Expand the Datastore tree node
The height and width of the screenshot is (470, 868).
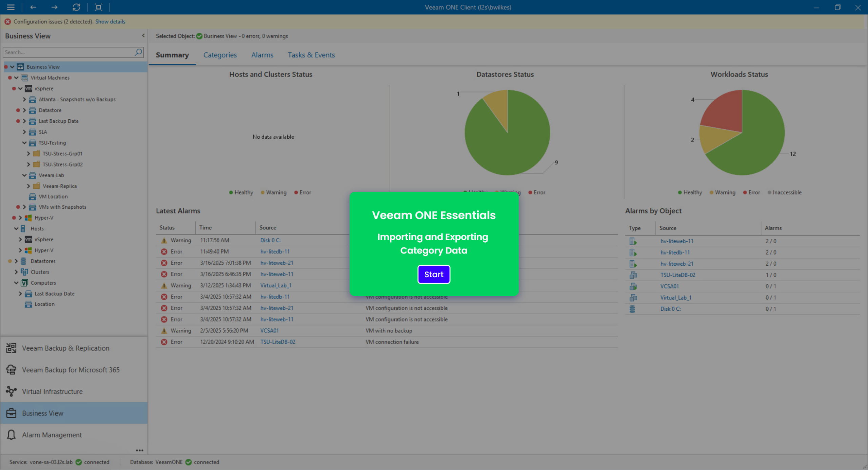24,110
